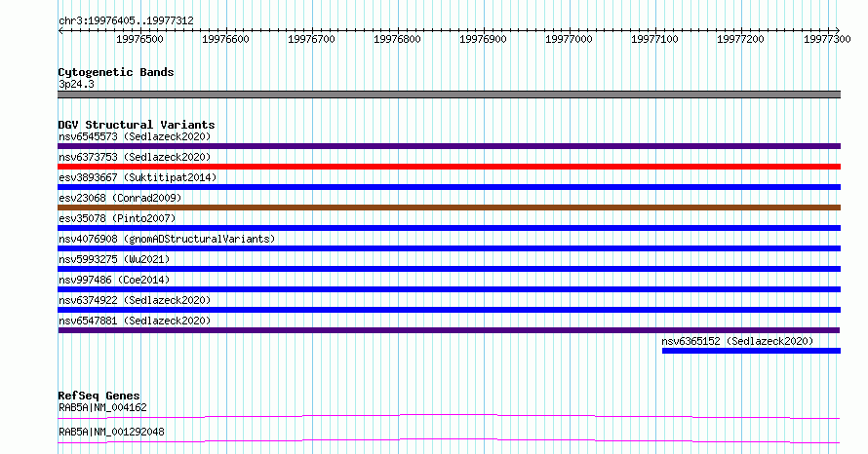Viewport: 868px width, 454px height.
Task: Click ruler tick label 19977100
Action: (x=654, y=39)
